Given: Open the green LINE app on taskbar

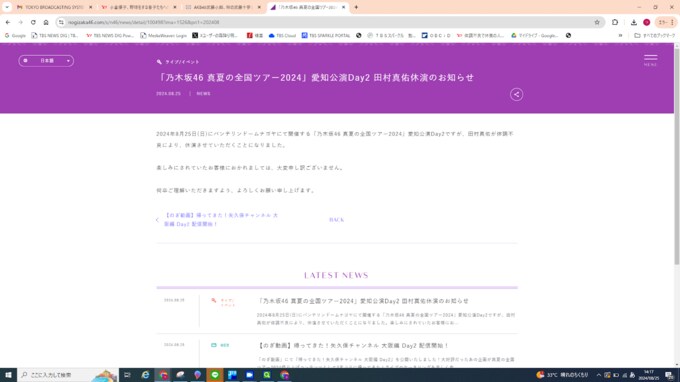Looking at the screenshot, I should [x=215, y=375].
